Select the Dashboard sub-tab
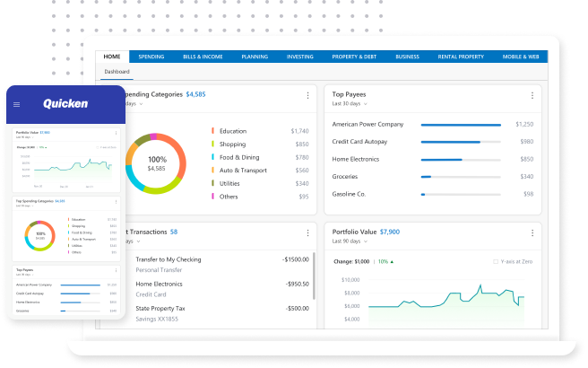The image size is (588, 368). 117,71
